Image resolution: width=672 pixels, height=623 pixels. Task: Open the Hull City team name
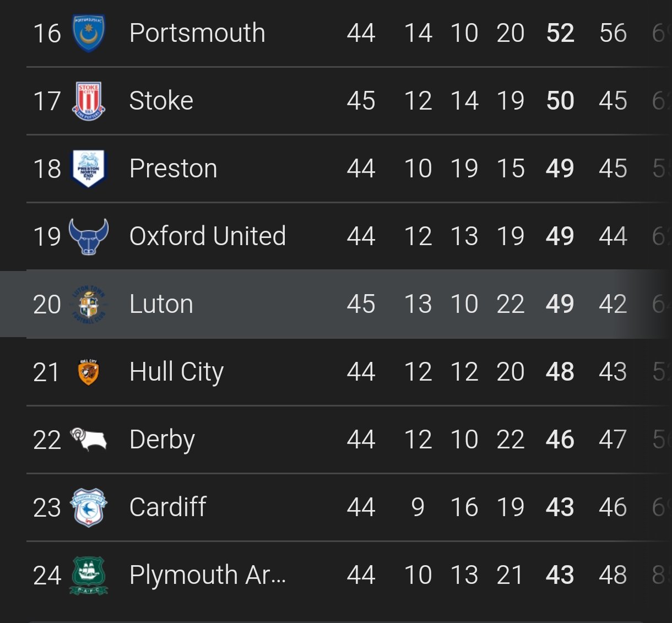[176, 373]
